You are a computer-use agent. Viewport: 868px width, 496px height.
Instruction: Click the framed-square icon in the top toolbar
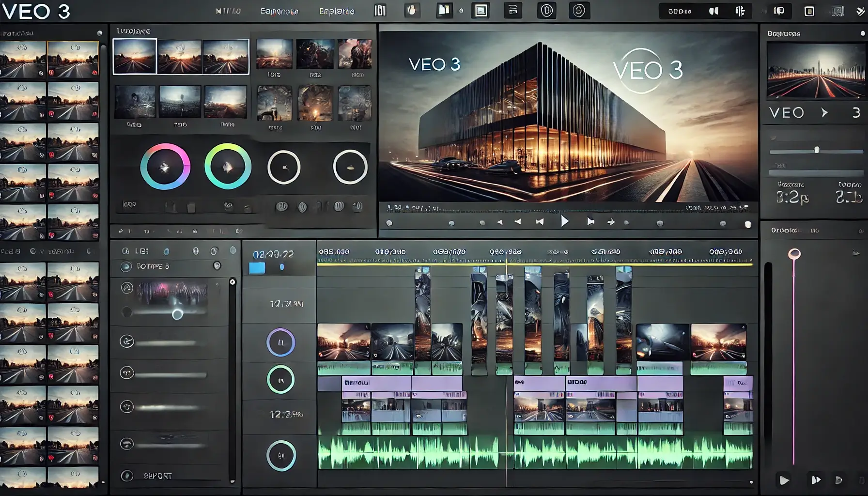481,11
